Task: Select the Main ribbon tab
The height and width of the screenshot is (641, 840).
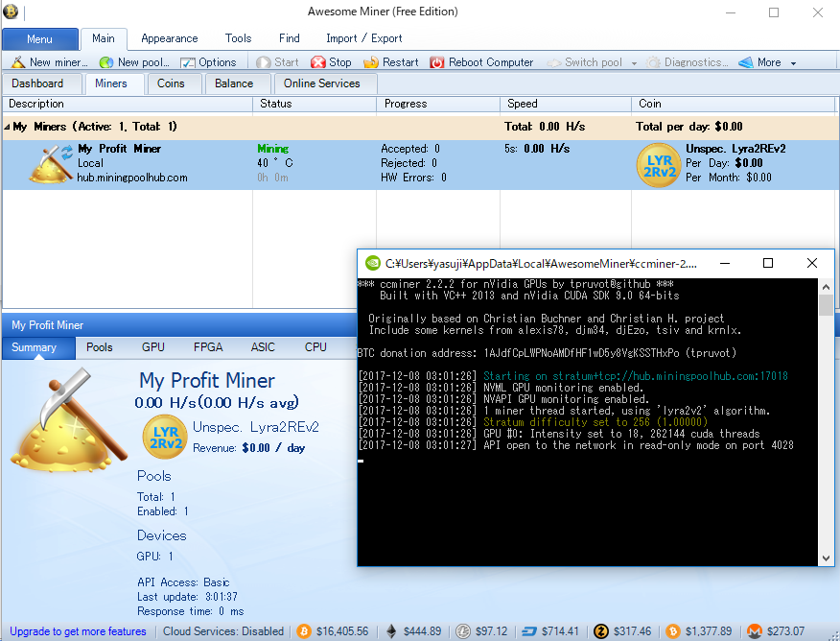Action: [x=104, y=38]
